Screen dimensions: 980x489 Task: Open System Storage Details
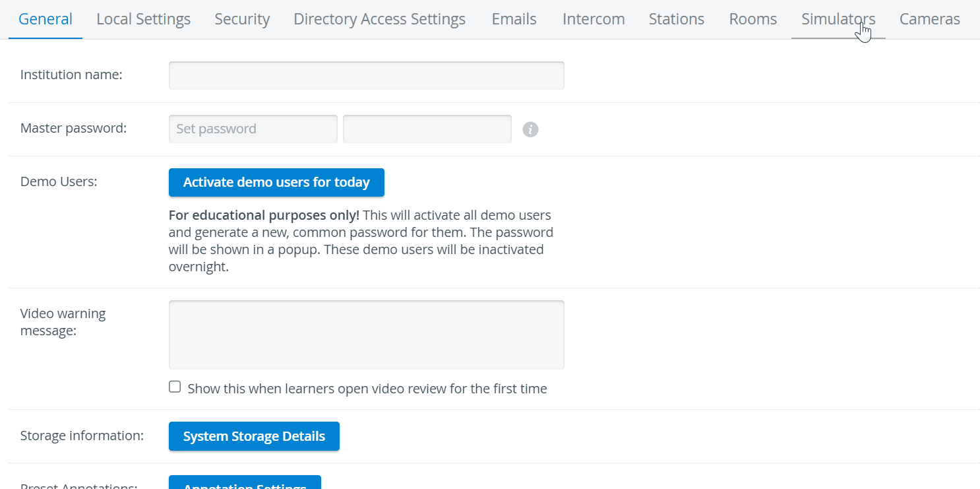pyautogui.click(x=254, y=436)
